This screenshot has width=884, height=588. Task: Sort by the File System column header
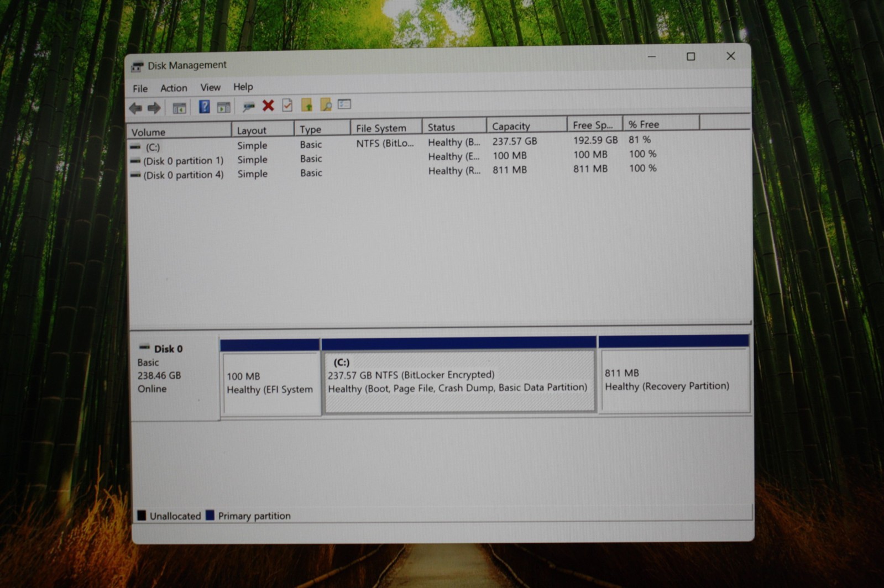point(386,128)
